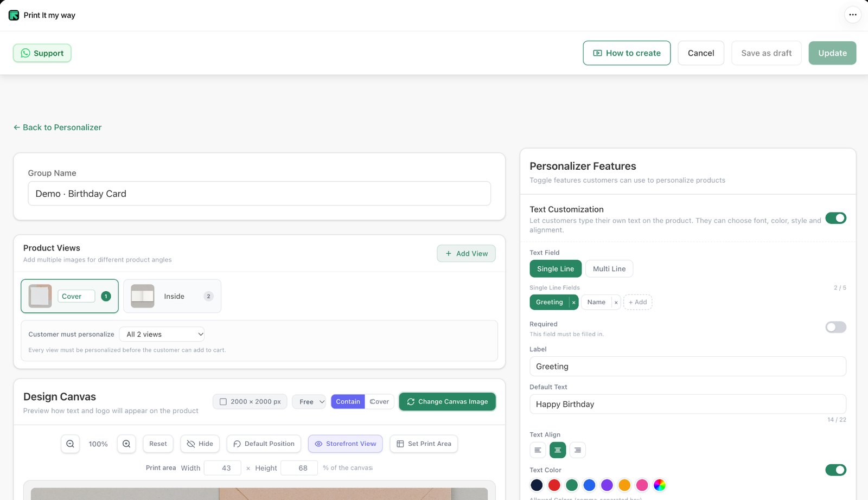Switch to Multi Line text field
This screenshot has height=500, width=868.
[609, 269]
